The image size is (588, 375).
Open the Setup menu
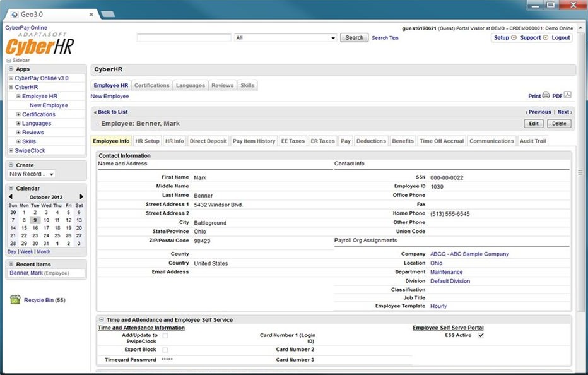coord(505,37)
